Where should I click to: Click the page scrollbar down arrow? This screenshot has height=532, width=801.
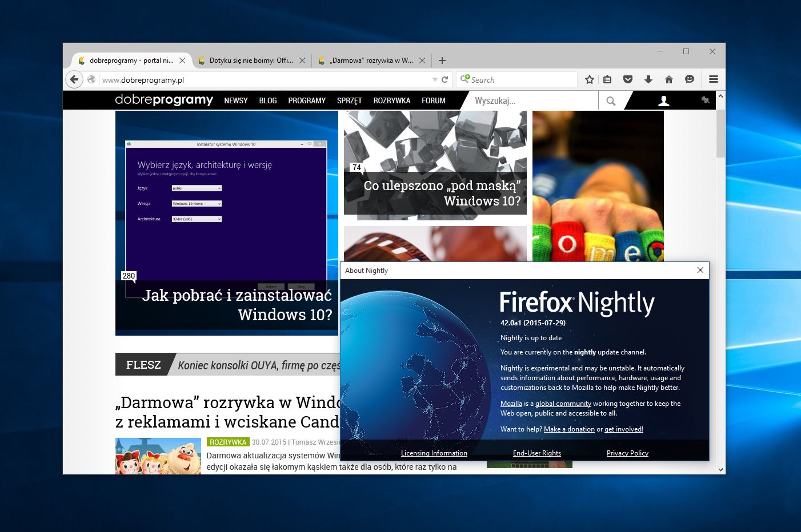point(721,469)
